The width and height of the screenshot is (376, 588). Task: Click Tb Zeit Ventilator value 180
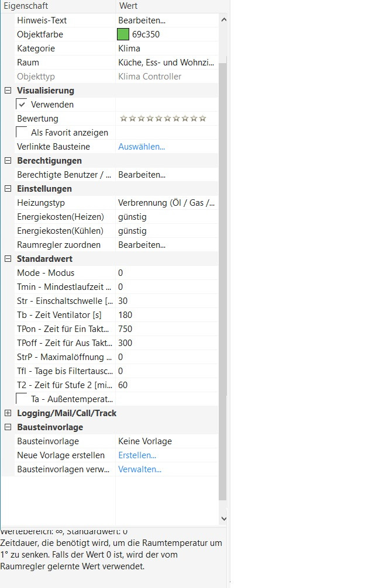point(167,315)
